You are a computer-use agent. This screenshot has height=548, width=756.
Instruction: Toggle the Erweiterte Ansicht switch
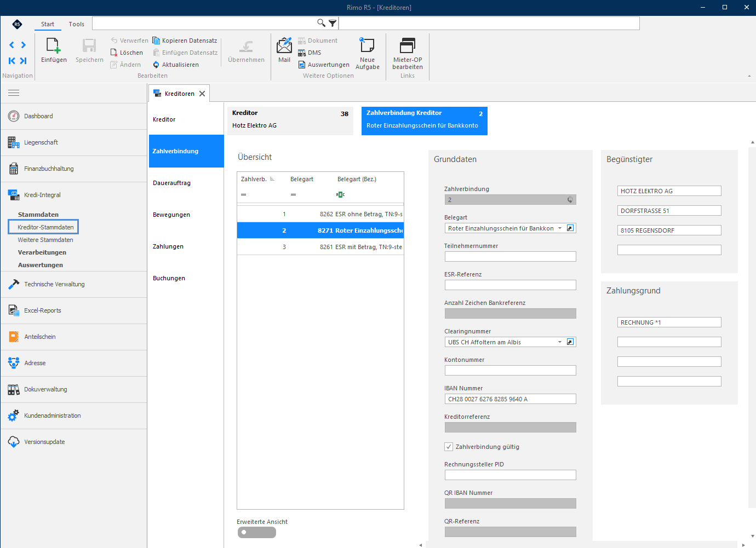point(256,532)
